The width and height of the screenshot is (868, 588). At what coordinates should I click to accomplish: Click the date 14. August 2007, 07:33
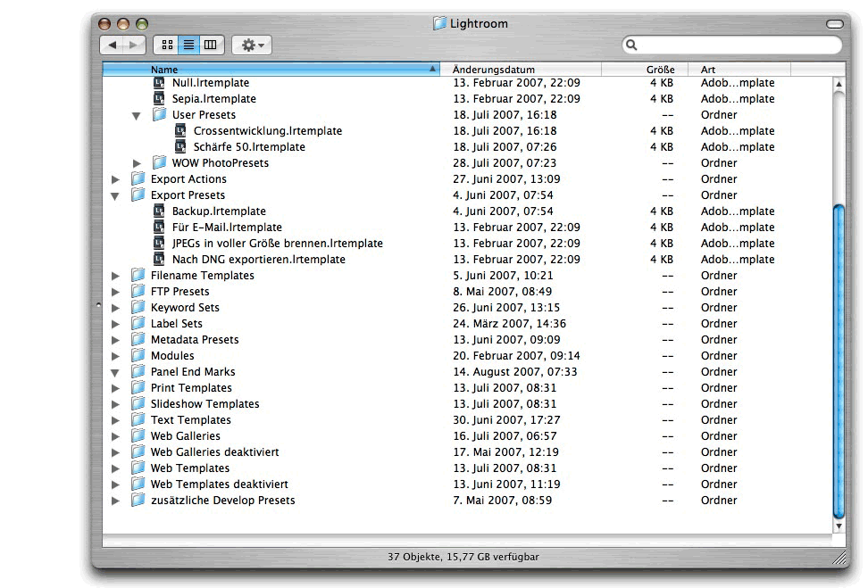(515, 372)
